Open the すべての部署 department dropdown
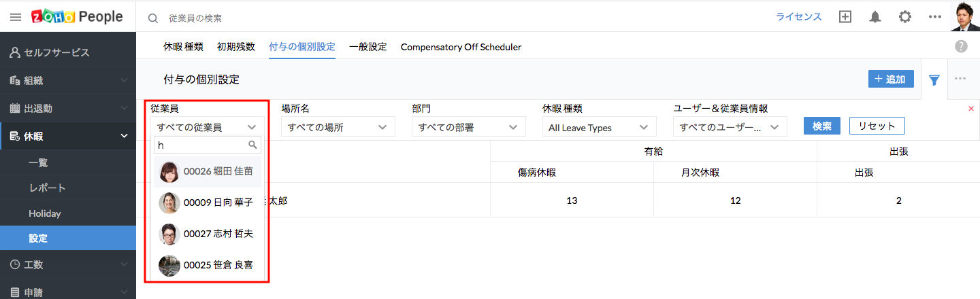The image size is (980, 299). [468, 127]
